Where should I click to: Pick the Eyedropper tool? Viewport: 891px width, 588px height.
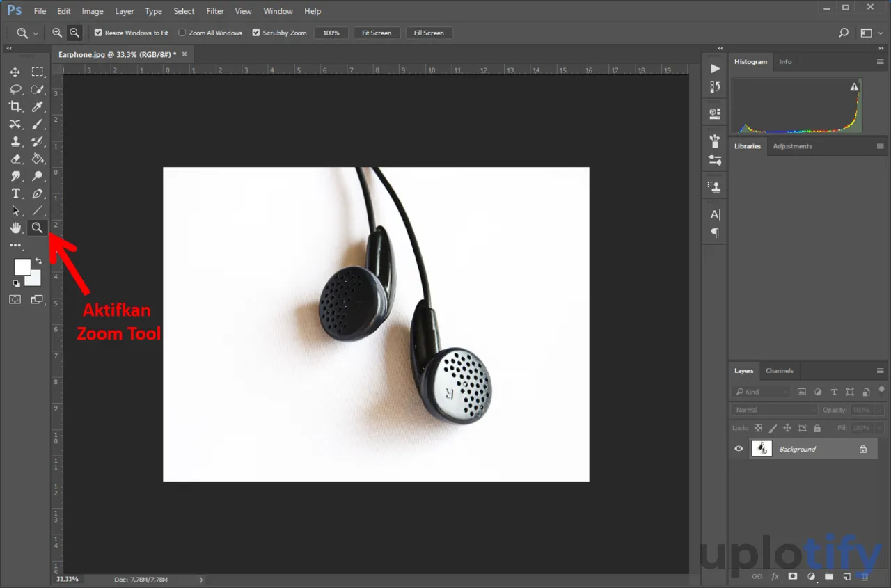pos(38,106)
